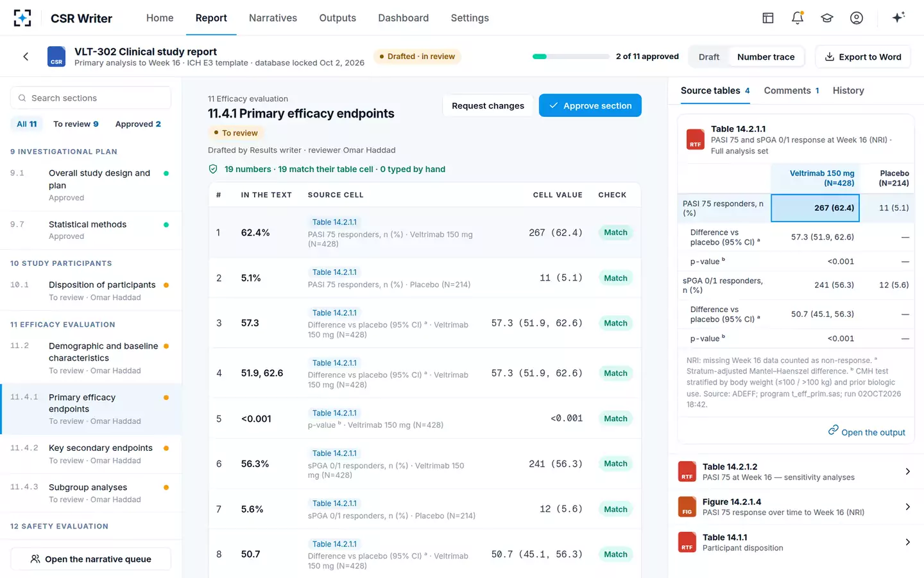Expand Figure 14.2.1.4 PASI 75 response row
The height and width of the screenshot is (578, 924).
(796, 507)
